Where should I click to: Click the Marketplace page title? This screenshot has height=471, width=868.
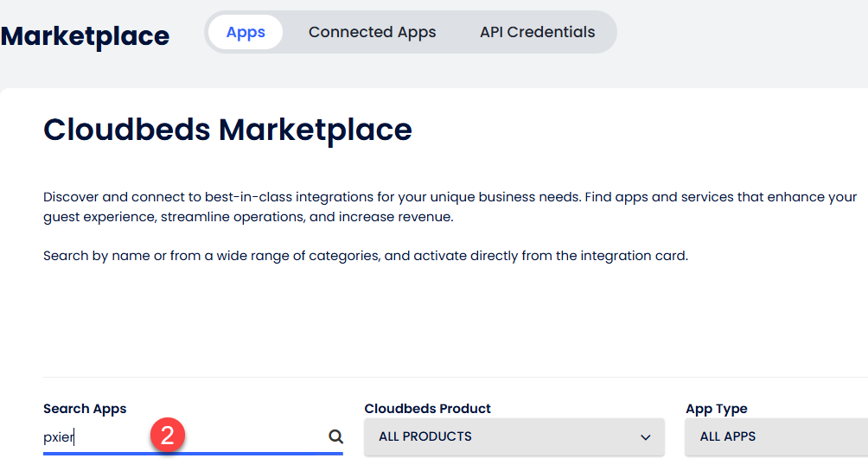pyautogui.click(x=85, y=36)
